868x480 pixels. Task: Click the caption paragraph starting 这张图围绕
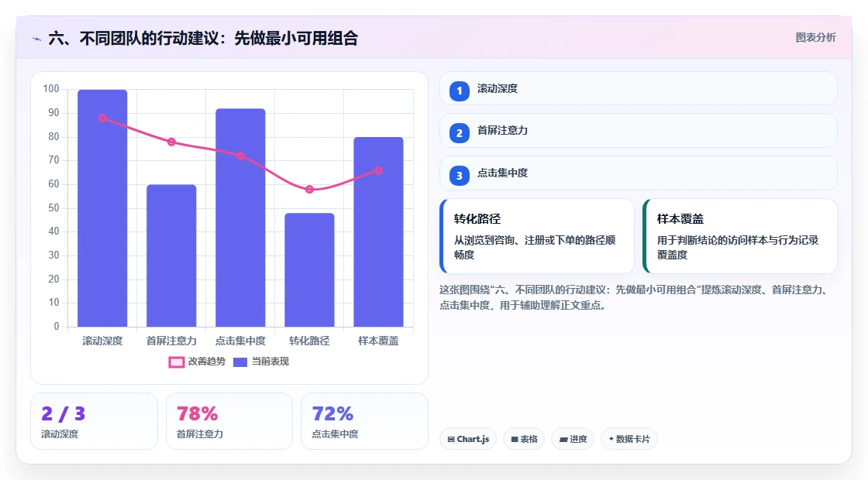coord(634,297)
